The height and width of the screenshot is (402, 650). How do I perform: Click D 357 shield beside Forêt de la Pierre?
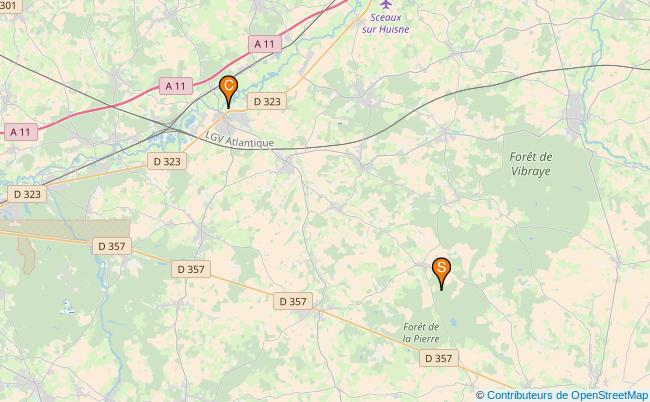tap(439, 358)
